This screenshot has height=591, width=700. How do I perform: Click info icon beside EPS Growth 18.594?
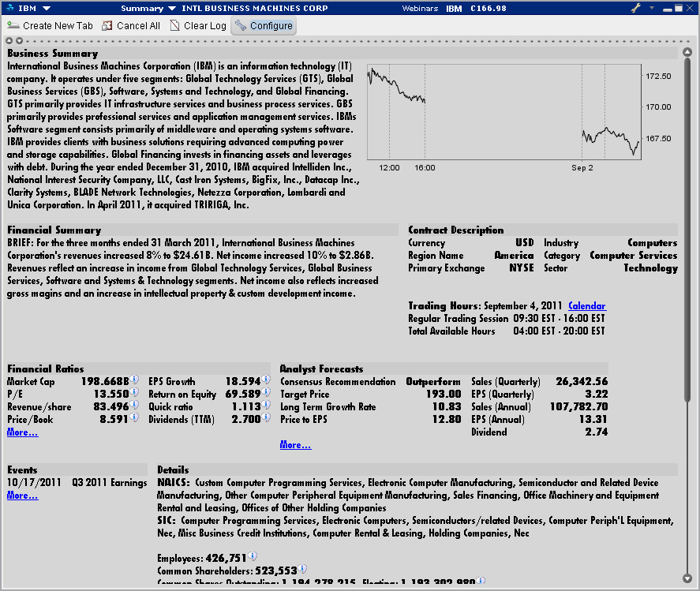266,380
